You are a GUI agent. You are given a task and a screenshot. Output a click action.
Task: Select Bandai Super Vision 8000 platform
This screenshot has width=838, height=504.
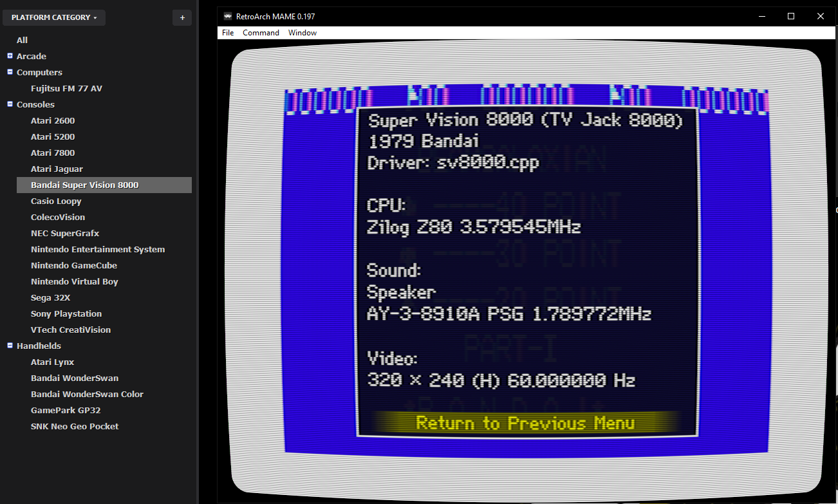tap(104, 185)
